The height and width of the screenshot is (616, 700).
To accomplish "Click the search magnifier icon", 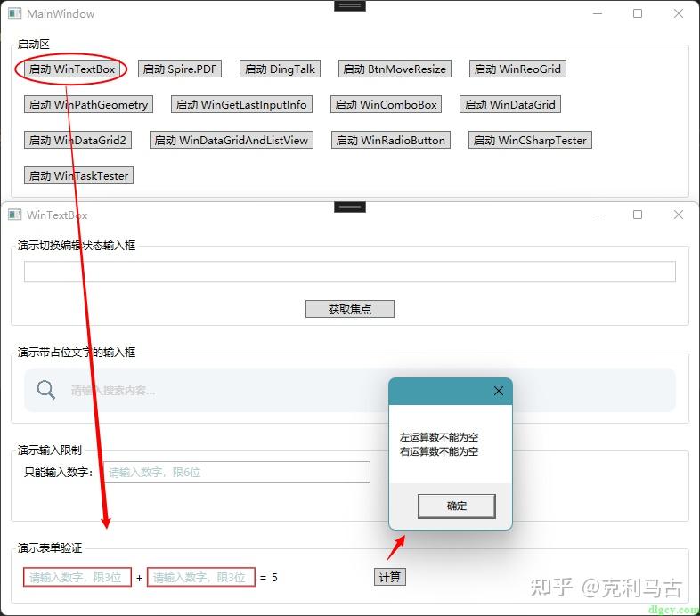I will 46,390.
